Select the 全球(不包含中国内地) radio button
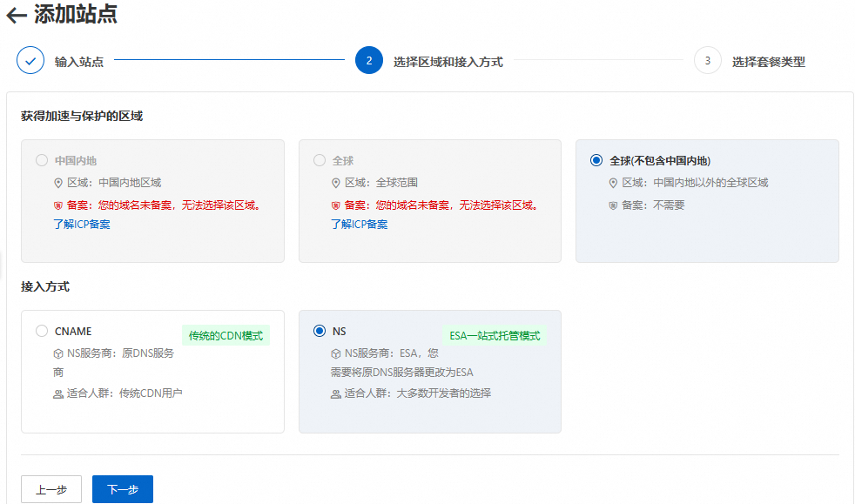855x504 pixels. pos(596,160)
